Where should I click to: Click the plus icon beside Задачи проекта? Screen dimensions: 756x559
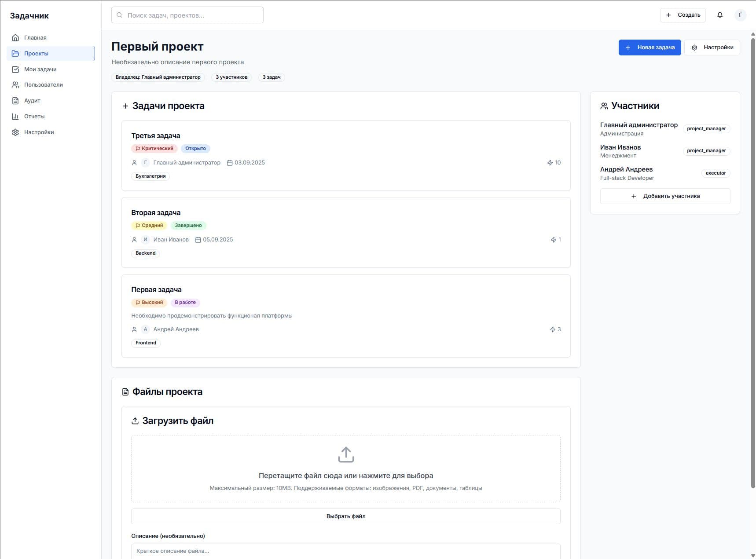pyautogui.click(x=125, y=106)
